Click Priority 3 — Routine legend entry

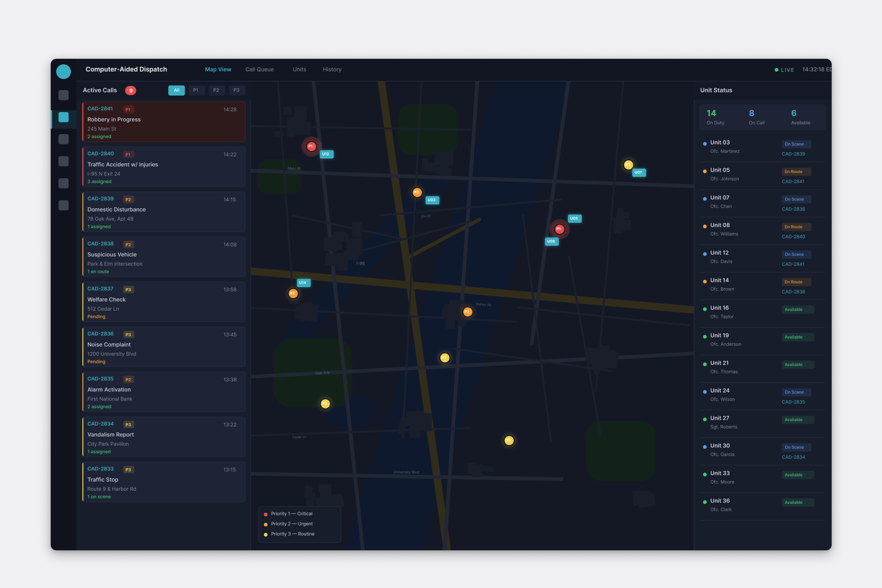[x=289, y=534]
